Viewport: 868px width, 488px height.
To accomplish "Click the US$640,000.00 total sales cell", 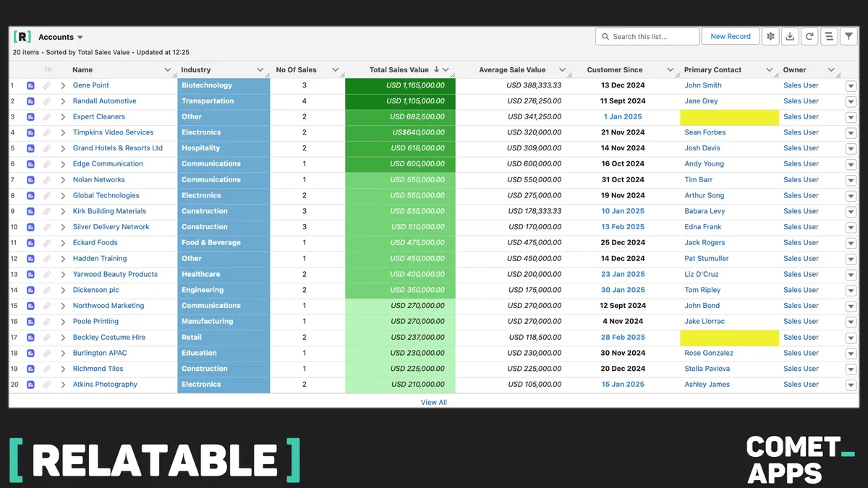I will [401, 133].
